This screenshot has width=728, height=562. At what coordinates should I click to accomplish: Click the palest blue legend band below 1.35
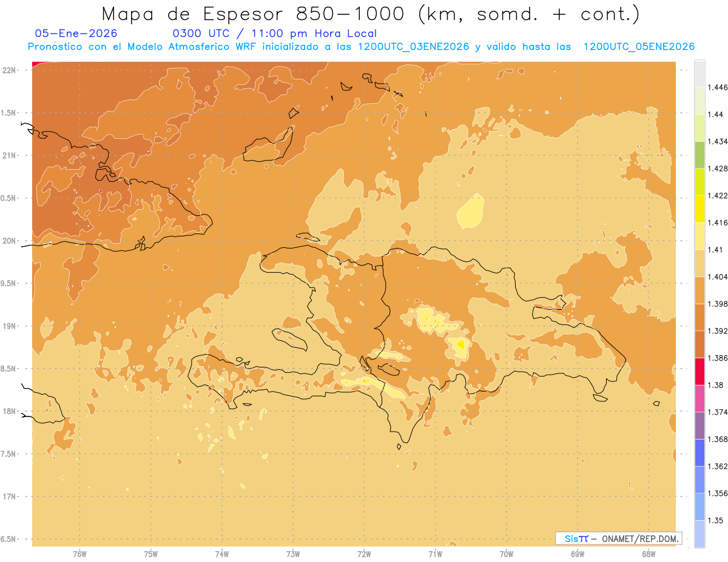pos(699,534)
